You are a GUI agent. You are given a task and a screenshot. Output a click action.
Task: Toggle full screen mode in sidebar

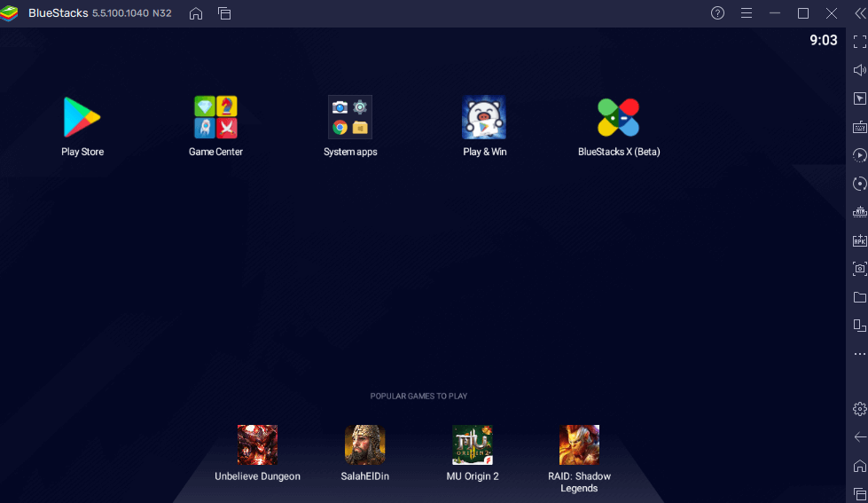coord(860,42)
